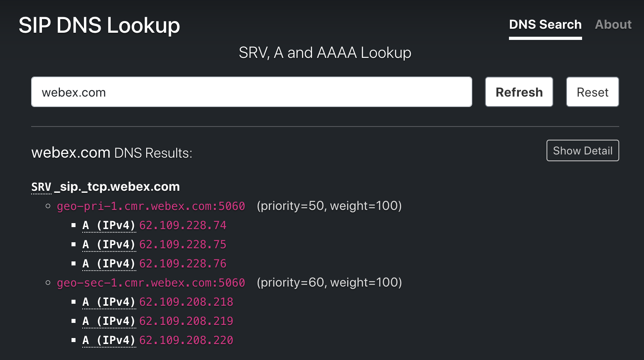Click the webex.com domain input field
Viewport: 644px width, 360px height.
251,92
